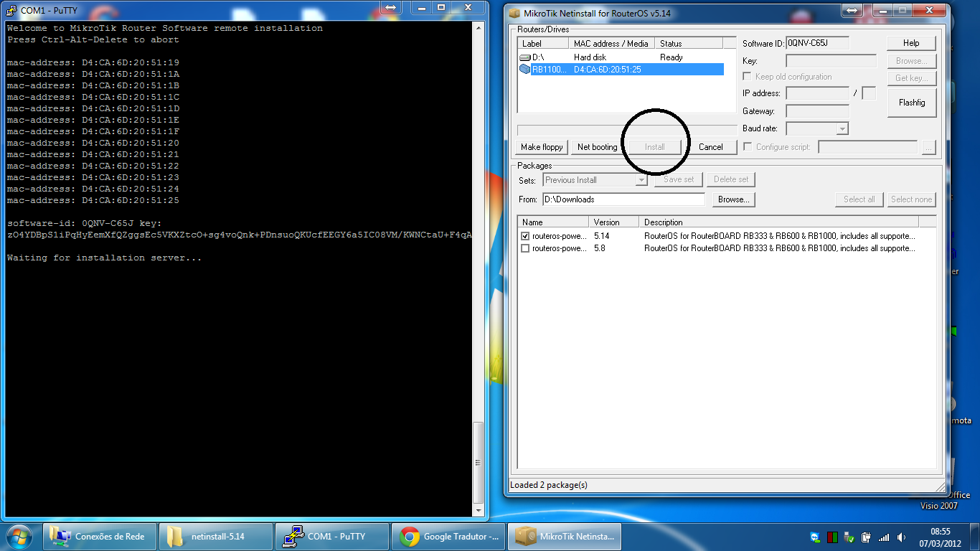Click MikroTik Netinstall taskbar button

(565, 537)
